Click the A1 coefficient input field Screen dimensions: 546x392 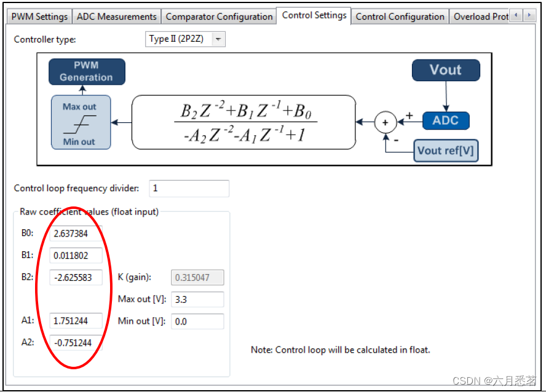coord(76,321)
